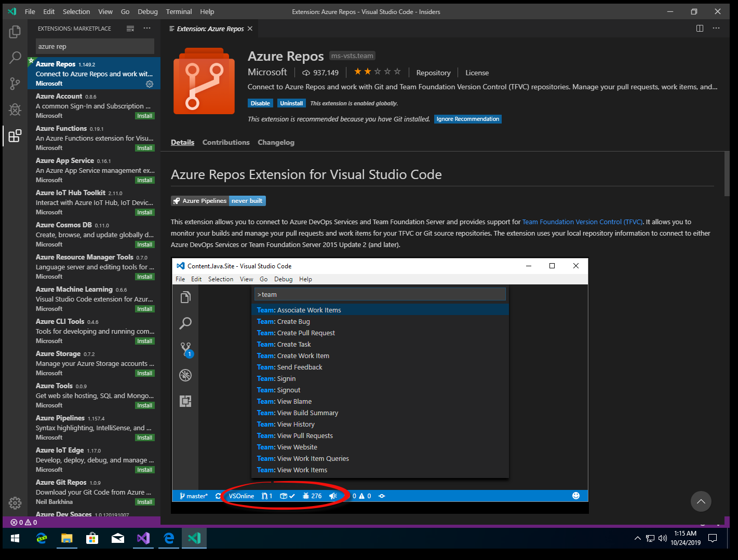
Task: Open the Explorer view in the activity bar
Action: pyautogui.click(x=15, y=32)
